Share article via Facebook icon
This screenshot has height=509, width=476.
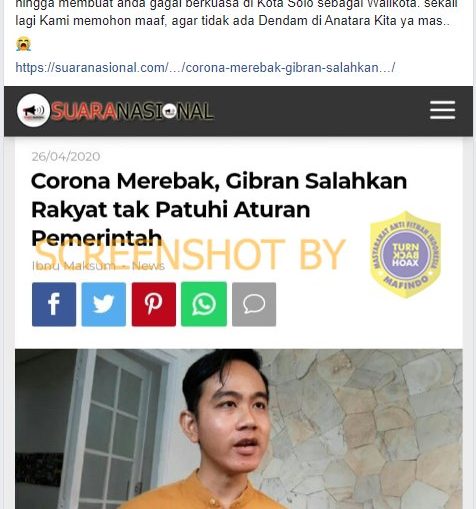(x=54, y=304)
